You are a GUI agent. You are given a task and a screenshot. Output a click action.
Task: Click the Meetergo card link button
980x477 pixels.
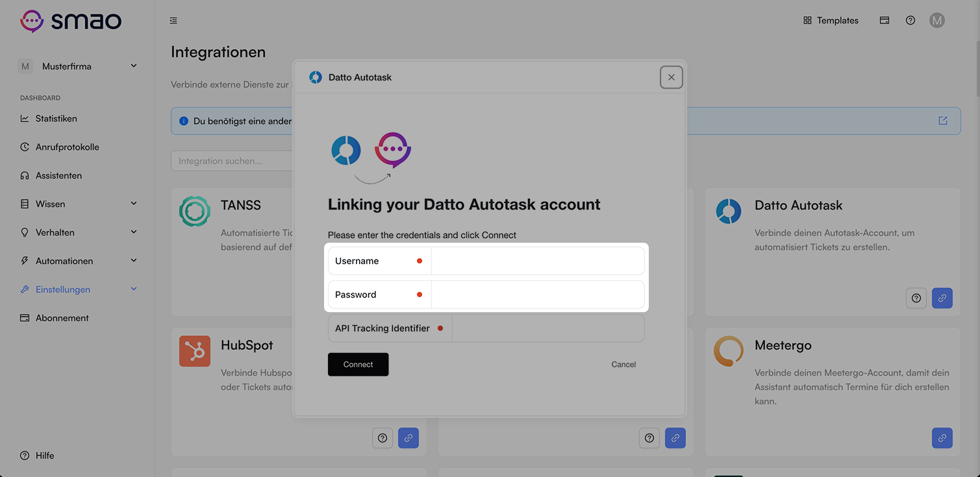coord(942,438)
